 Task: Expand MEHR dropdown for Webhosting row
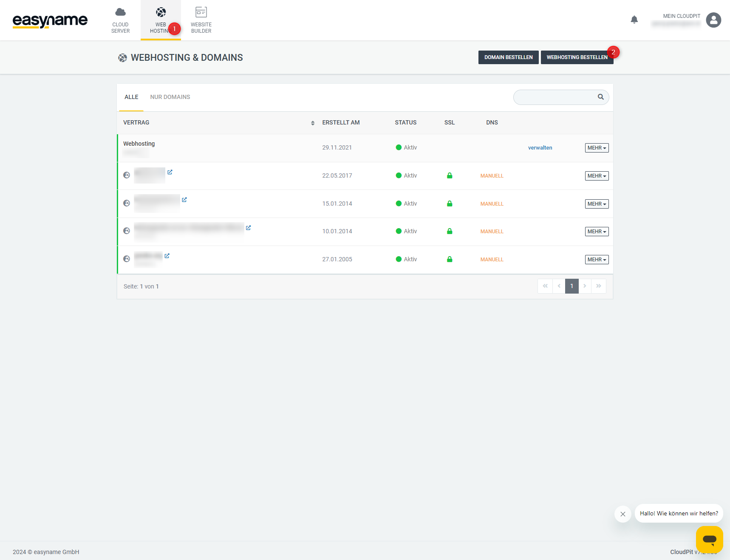(x=596, y=148)
